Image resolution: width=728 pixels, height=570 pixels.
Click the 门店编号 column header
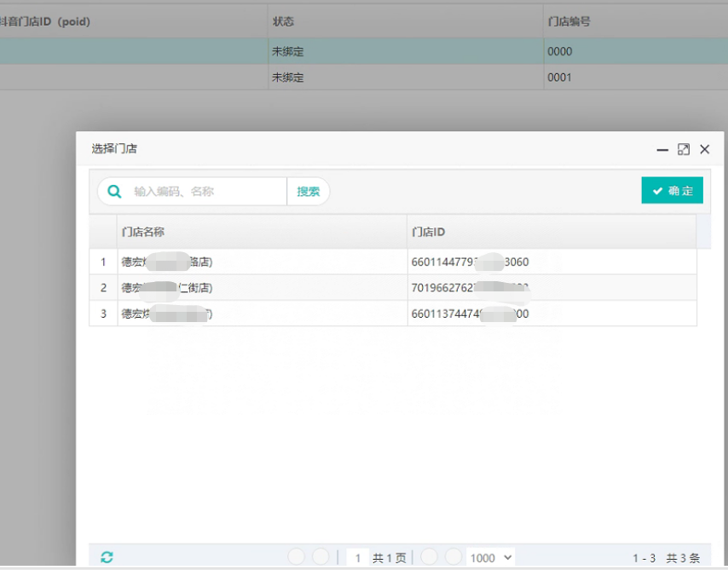click(569, 21)
